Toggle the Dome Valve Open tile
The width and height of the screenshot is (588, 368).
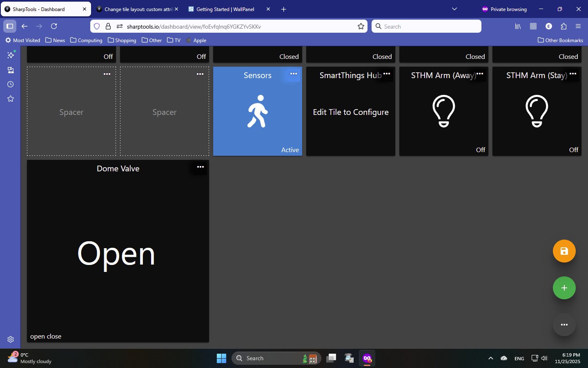[x=118, y=254]
